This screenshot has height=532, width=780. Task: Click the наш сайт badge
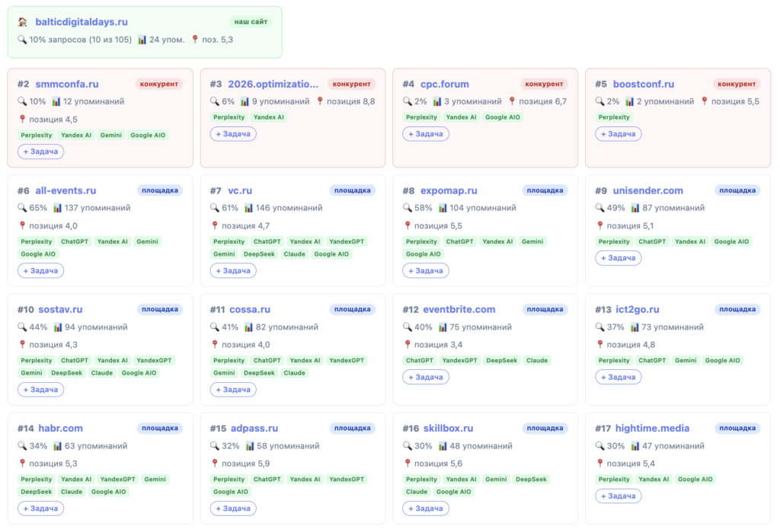(251, 22)
